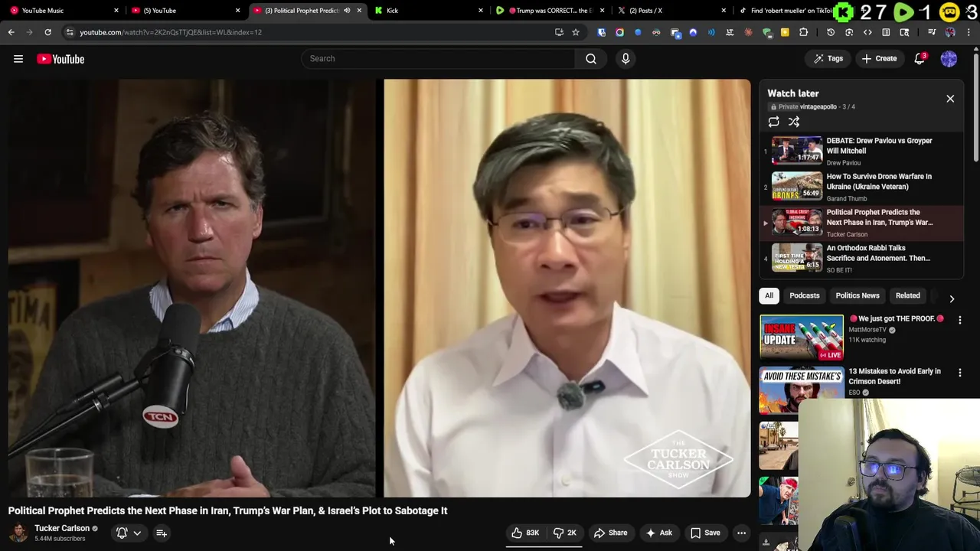980x551 pixels.
Task: Show more filter chips with right arrow
Action: [x=952, y=298]
